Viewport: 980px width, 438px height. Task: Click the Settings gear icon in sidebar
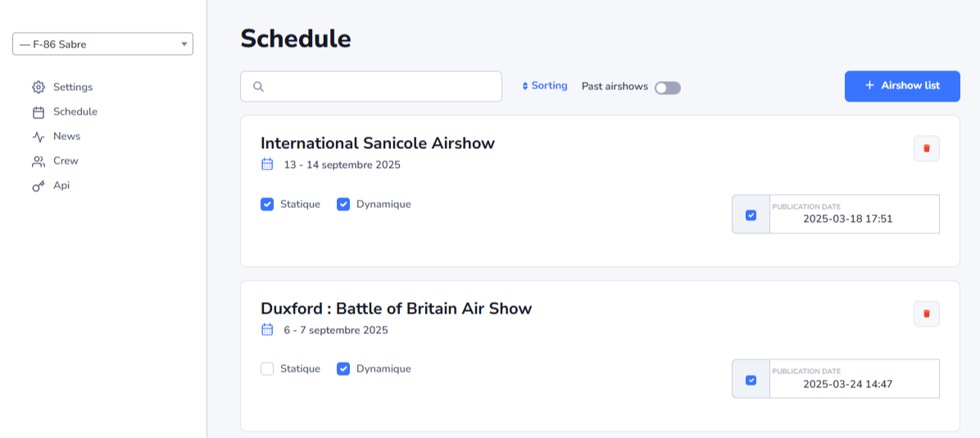(39, 87)
